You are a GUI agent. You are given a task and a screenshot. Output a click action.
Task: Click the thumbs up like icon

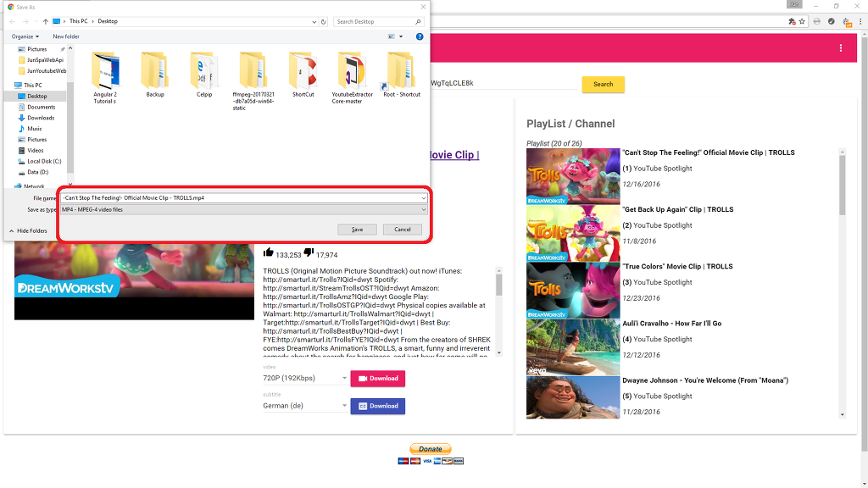[269, 252]
